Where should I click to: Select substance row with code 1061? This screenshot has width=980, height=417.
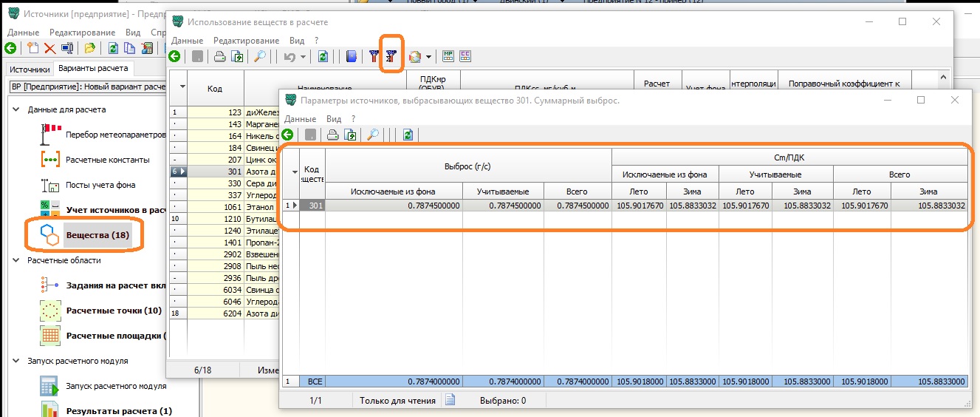point(215,207)
